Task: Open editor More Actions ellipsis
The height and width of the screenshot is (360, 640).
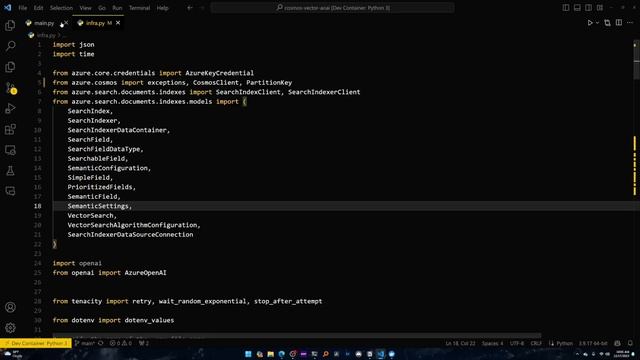Action: 630,23
